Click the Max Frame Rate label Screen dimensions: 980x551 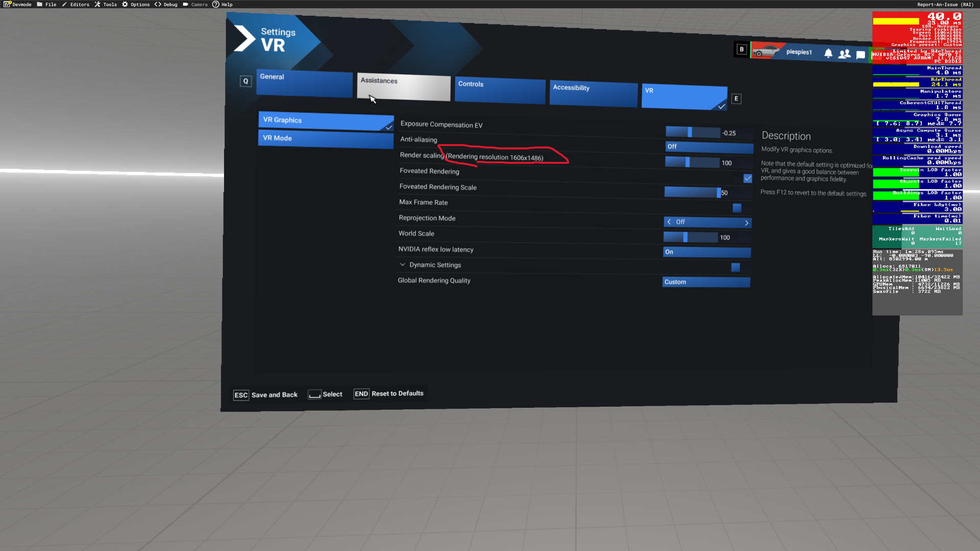click(x=423, y=203)
